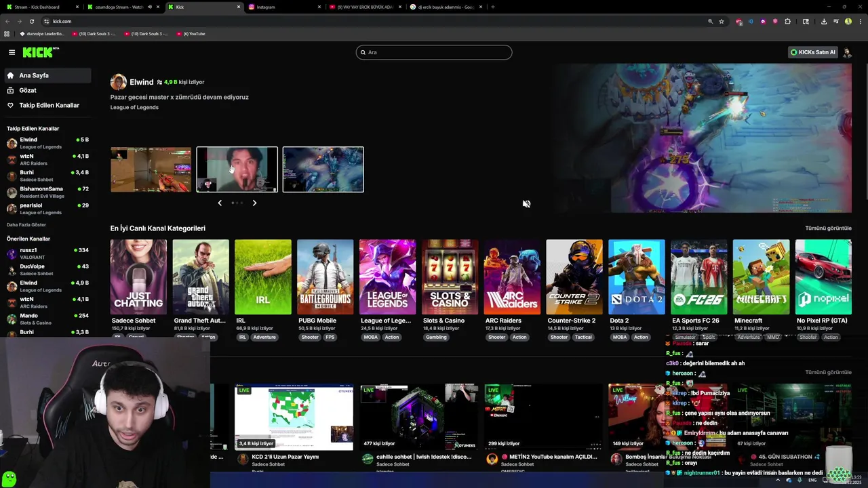Open League of Legends link under Elwind

pyautogui.click(x=134, y=107)
